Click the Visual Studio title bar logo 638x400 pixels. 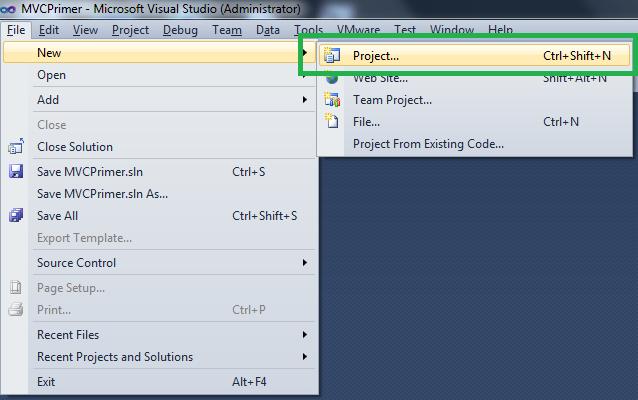click(x=10, y=9)
